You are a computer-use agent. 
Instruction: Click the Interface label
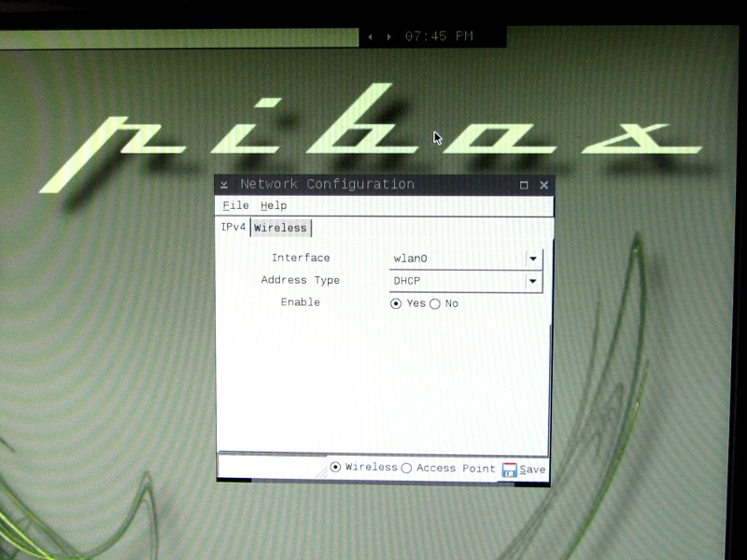301,258
